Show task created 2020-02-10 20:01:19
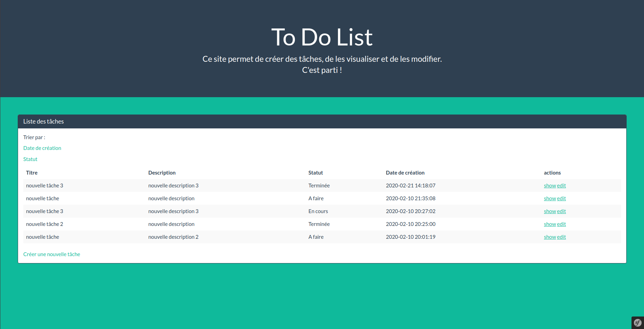Image resolution: width=644 pixels, height=329 pixels. [x=550, y=237]
